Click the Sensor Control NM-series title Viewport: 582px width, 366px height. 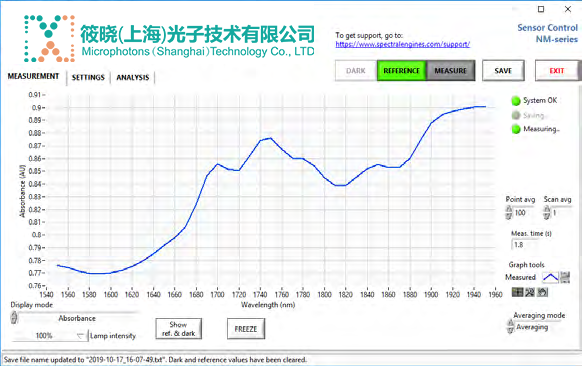547,33
